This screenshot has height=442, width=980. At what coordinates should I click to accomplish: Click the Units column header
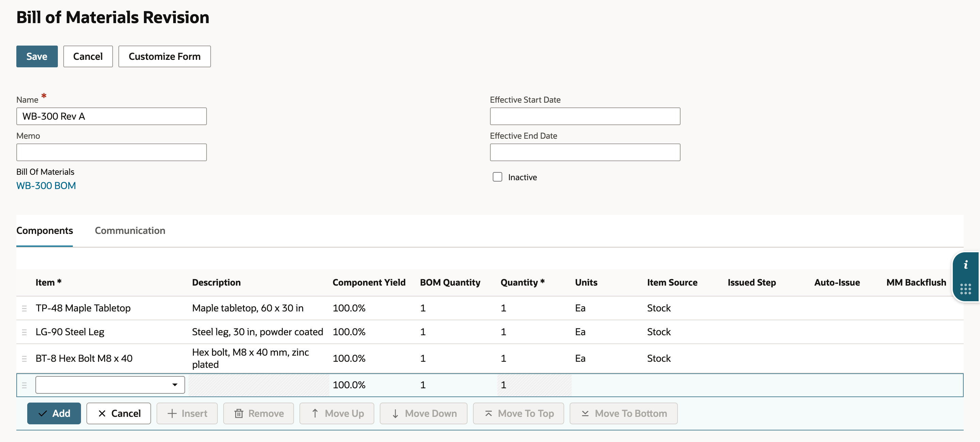(x=586, y=283)
